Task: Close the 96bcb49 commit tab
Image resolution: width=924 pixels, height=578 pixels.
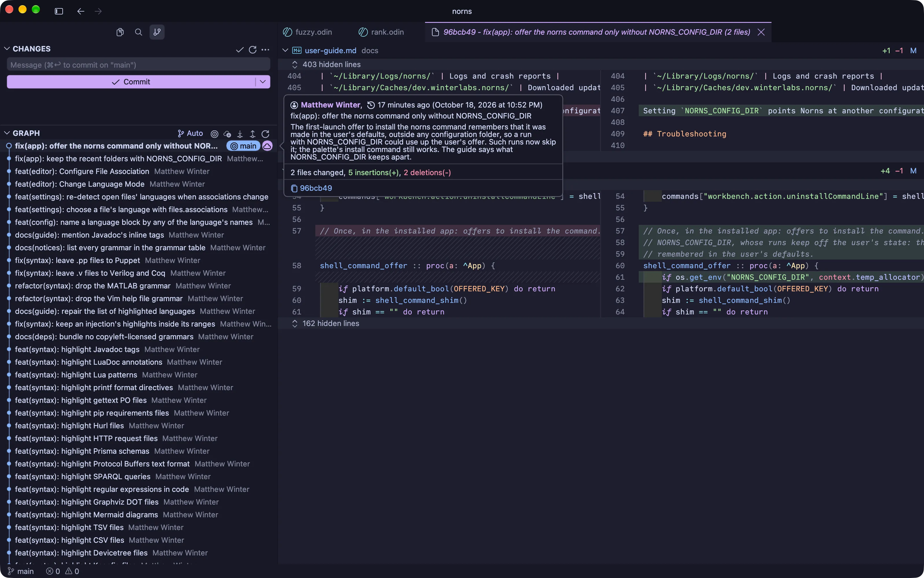Action: point(761,32)
